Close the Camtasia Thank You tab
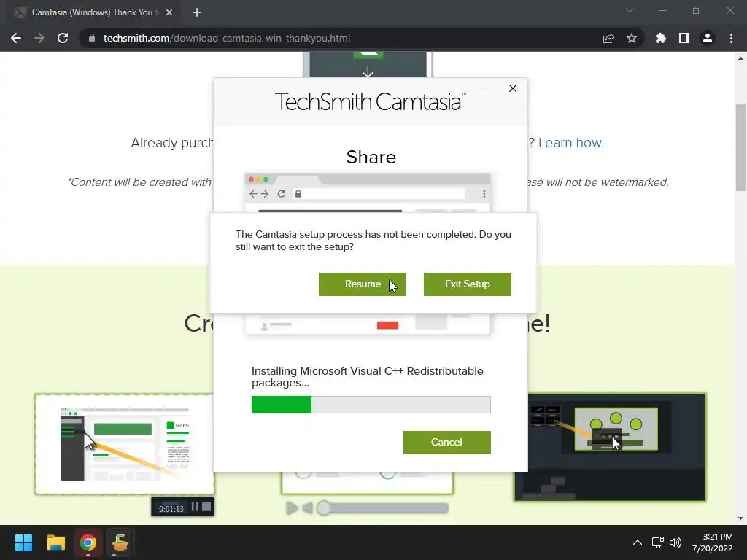The image size is (747, 560). click(169, 12)
